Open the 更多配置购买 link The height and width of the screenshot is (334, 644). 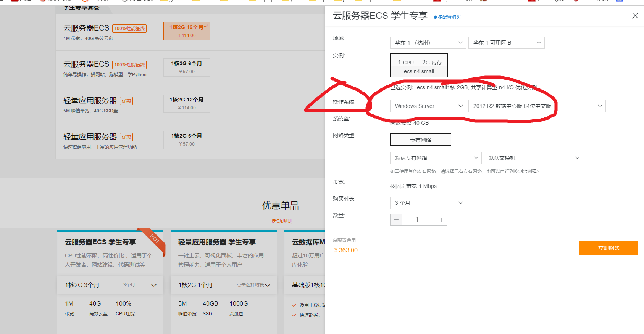[447, 17]
